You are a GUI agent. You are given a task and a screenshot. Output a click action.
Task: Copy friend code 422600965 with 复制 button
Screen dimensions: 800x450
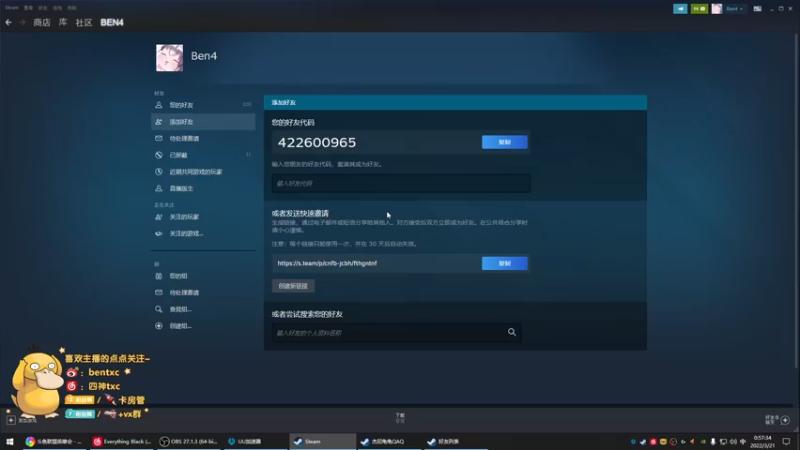click(x=505, y=142)
